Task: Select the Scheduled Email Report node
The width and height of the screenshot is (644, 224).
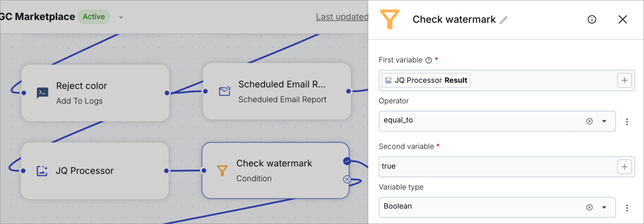Action: coord(276,91)
